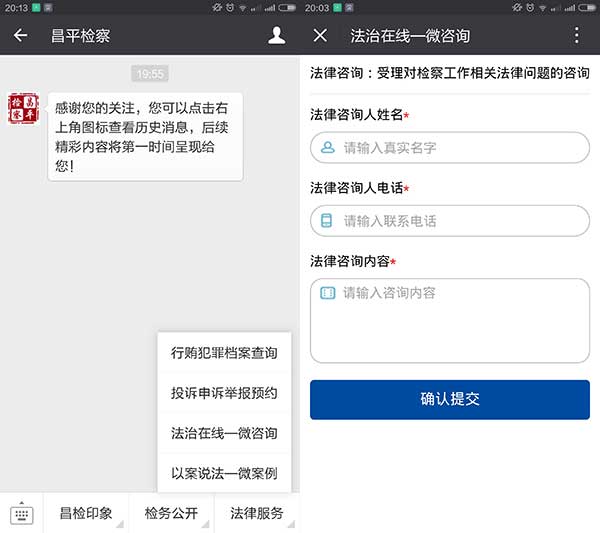Select 行贿犯罪档案查询 menu entry
Screen dimensions: 600x533
[x=224, y=352]
